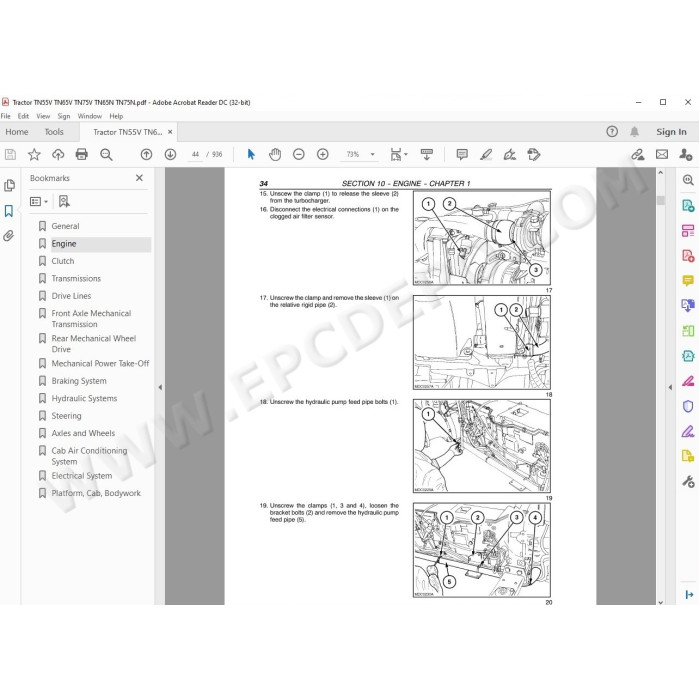The width and height of the screenshot is (700, 700).
Task: Jump to the General bookmark
Action: [x=65, y=226]
